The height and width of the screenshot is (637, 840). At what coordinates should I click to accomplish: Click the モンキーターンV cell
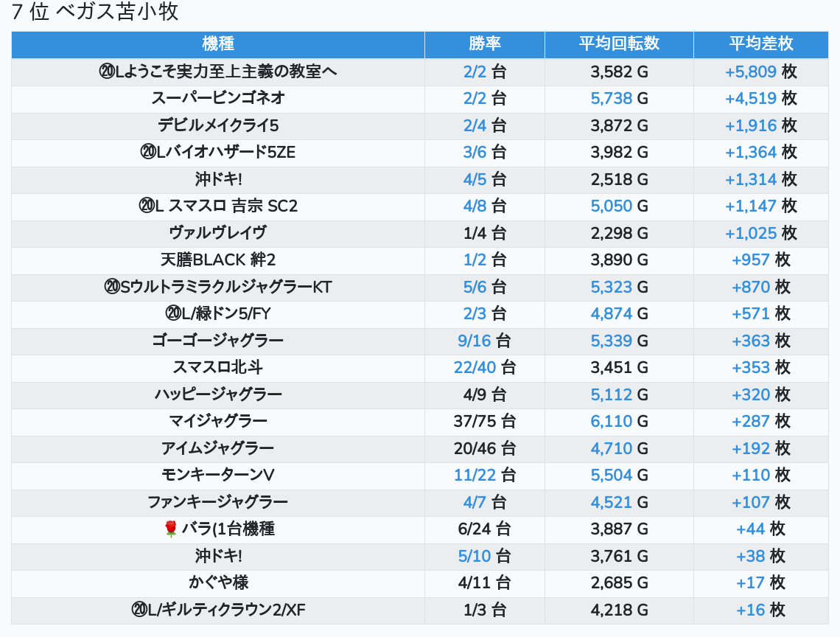pos(218,475)
